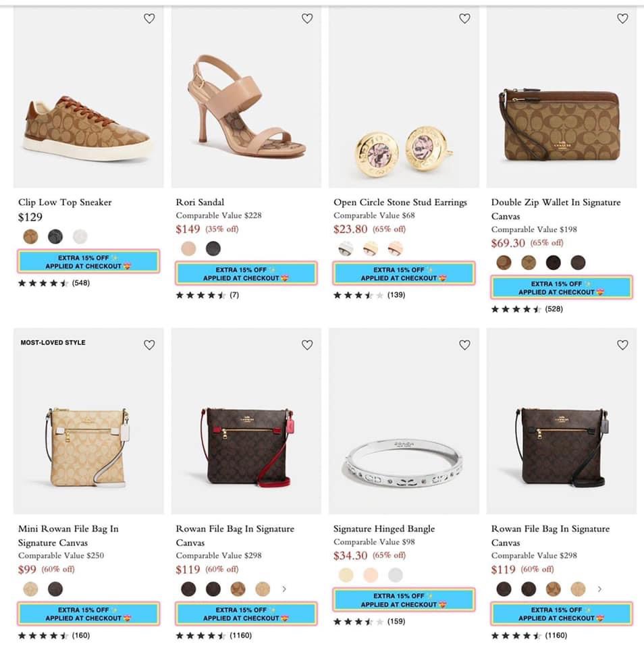
Task: Show more colors for red-strap Rowan File Bag
Action: tap(284, 589)
